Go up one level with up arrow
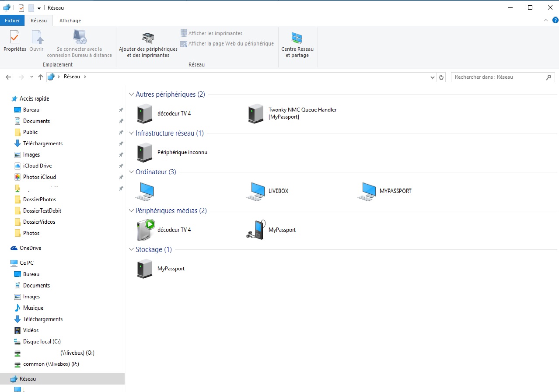 coord(41,77)
